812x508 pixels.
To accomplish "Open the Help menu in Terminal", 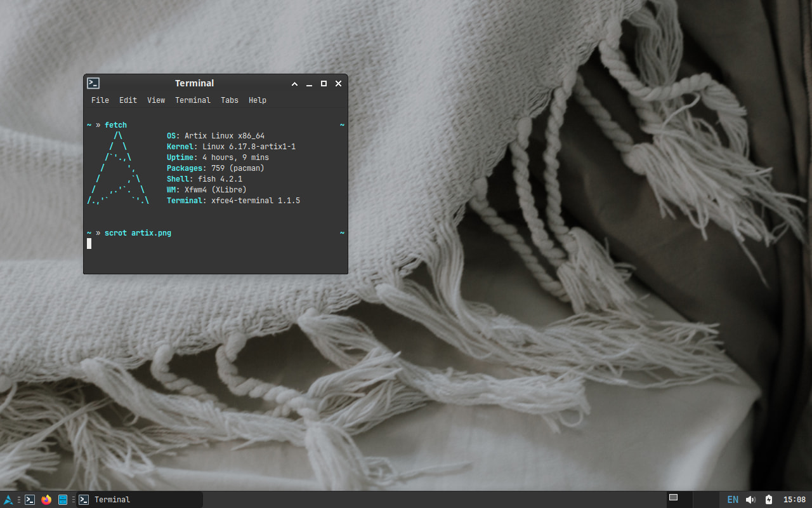I will (x=258, y=100).
